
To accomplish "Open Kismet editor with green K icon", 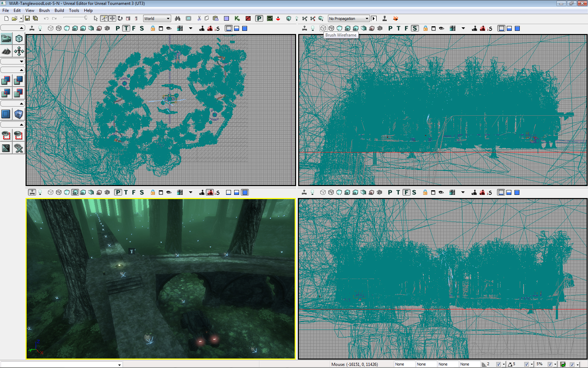I will point(237,19).
